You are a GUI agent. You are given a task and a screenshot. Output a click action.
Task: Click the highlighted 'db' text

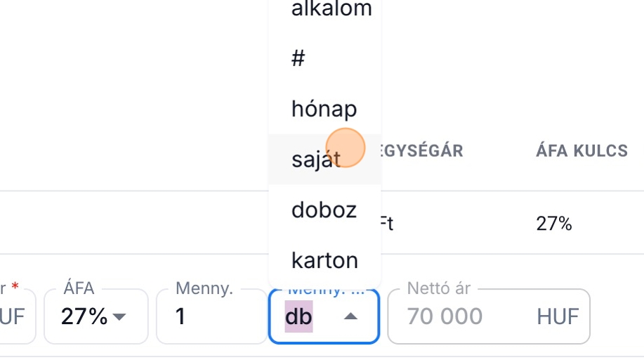click(x=298, y=317)
